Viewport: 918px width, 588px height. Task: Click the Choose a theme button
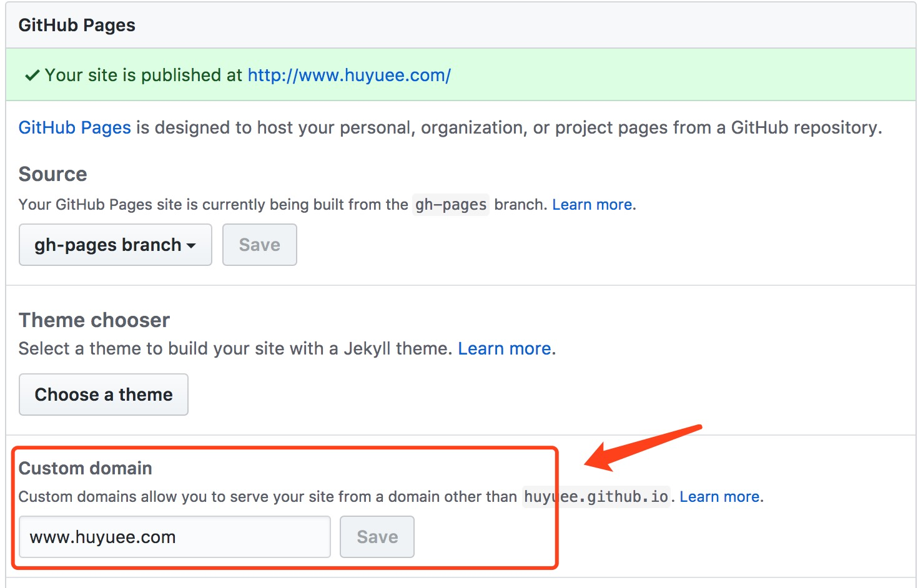104,394
